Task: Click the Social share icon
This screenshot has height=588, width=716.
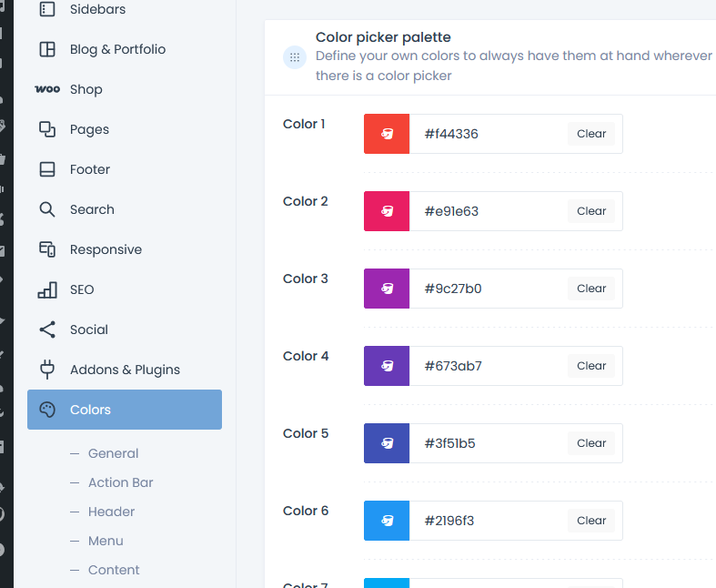Action: (47, 329)
